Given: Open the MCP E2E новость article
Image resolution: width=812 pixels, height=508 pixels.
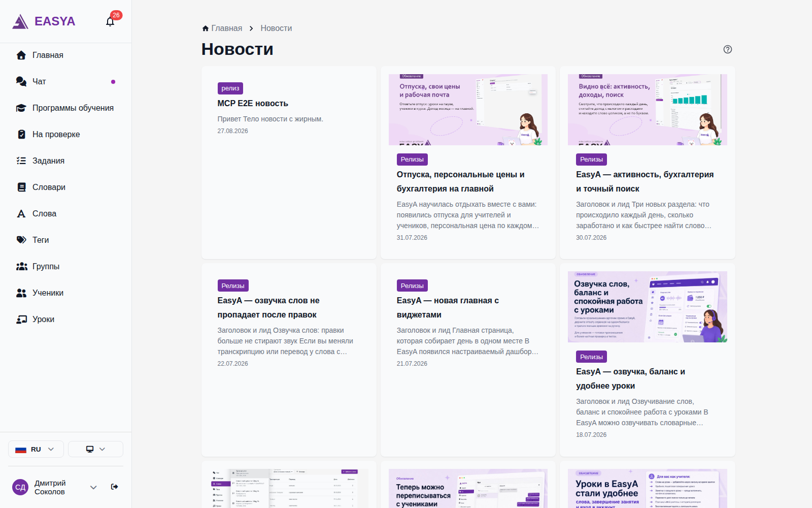Looking at the screenshot, I should [253, 103].
